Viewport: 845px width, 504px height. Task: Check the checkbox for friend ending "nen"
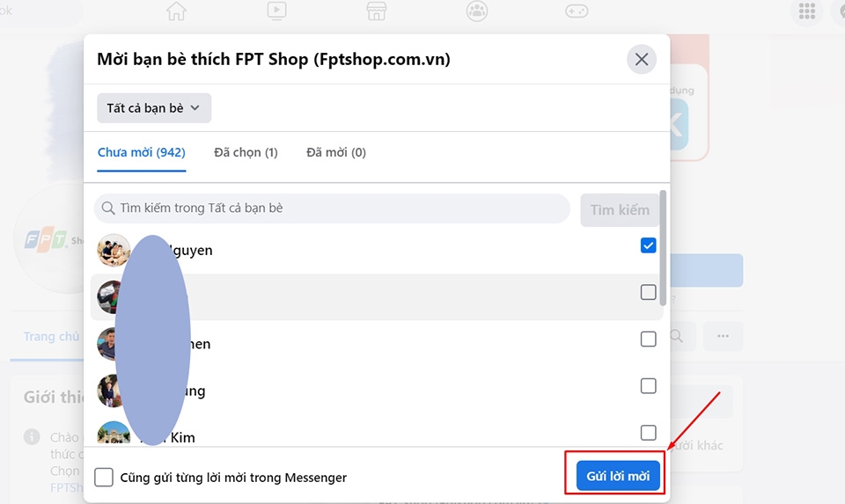tap(649, 340)
